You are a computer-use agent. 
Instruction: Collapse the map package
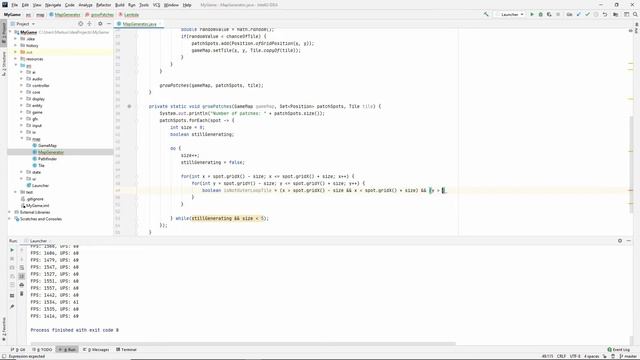tap(22, 139)
